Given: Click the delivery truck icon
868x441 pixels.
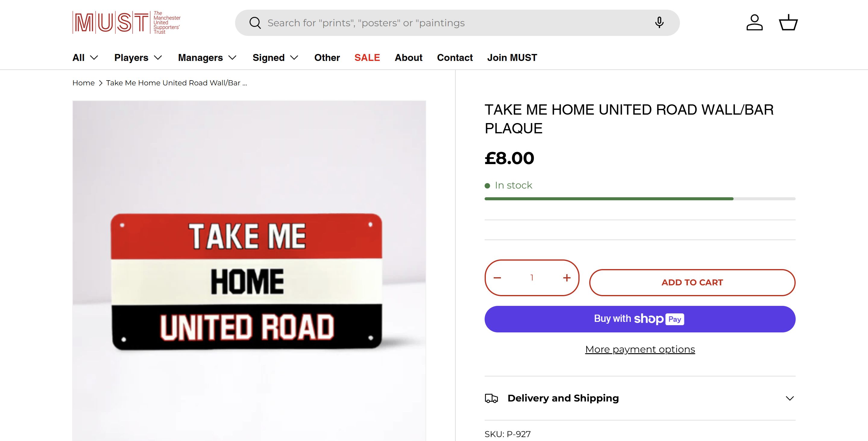Looking at the screenshot, I should point(491,398).
